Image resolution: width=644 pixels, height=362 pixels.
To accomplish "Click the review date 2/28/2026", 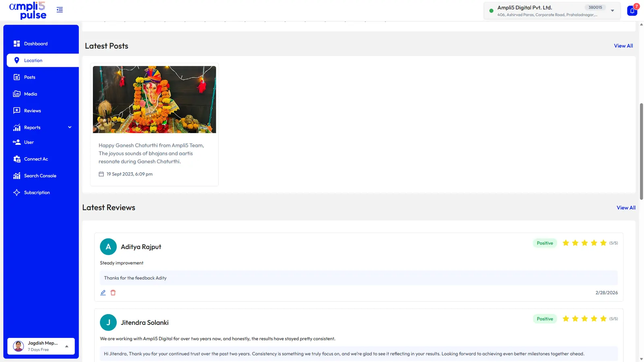I will (x=607, y=293).
